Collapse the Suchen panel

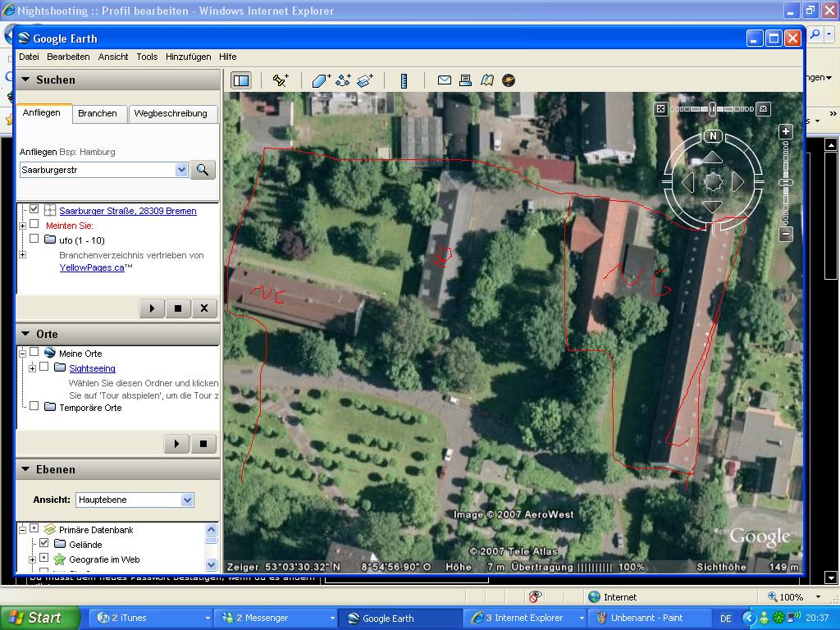[25, 80]
